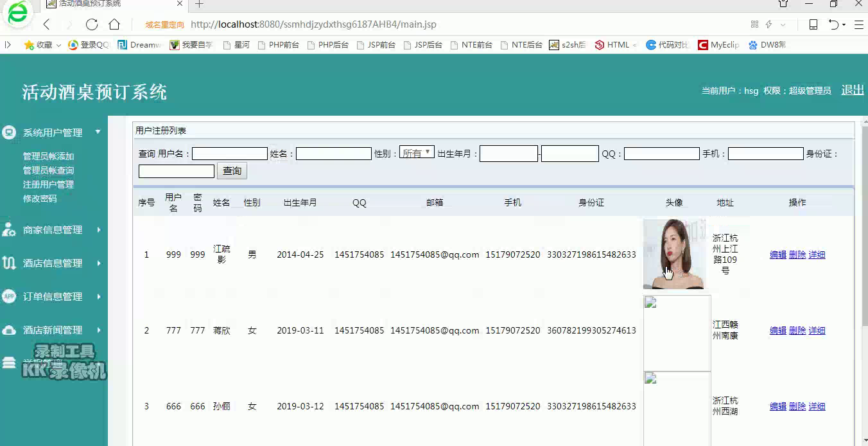Expand bookmarks sidebar arrow icon

(x=8, y=45)
